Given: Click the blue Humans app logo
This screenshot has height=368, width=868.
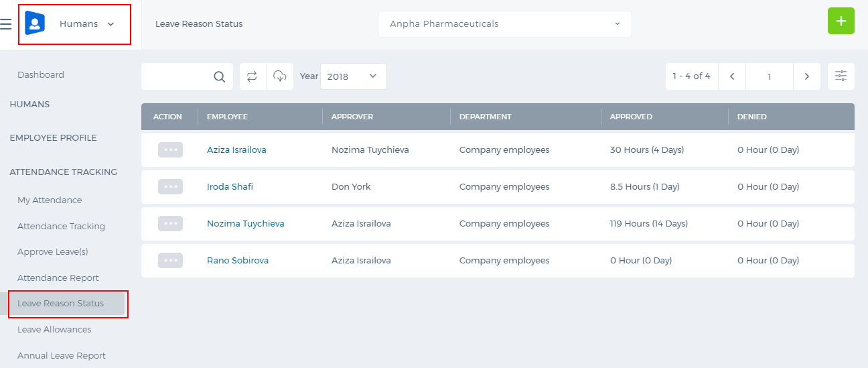Looking at the screenshot, I should tap(35, 23).
